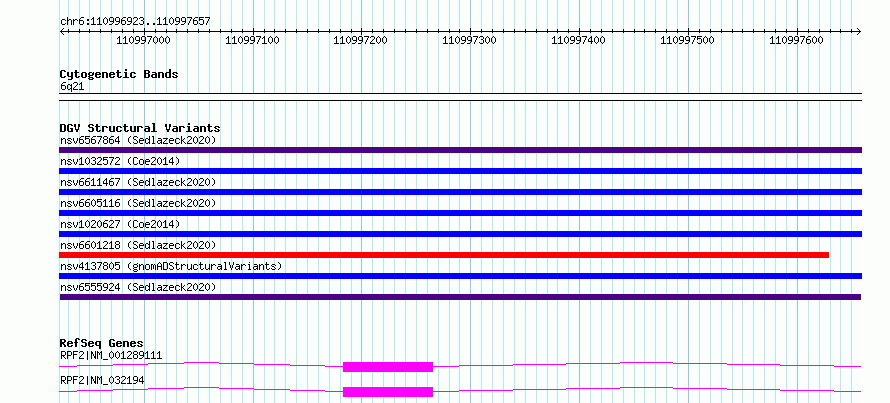
Task: Click the nsv6555924 (Sedlazeck2020) label
Action: [x=138, y=287]
